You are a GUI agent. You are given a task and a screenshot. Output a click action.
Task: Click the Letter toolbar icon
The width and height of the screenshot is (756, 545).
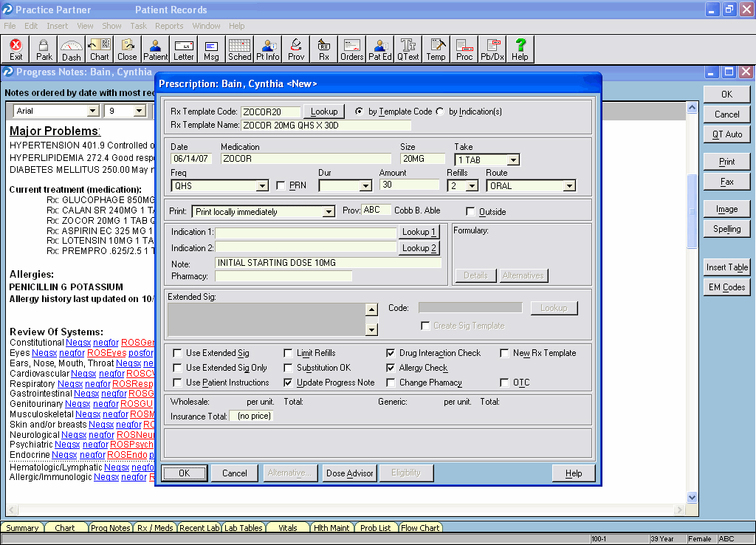[x=184, y=49]
